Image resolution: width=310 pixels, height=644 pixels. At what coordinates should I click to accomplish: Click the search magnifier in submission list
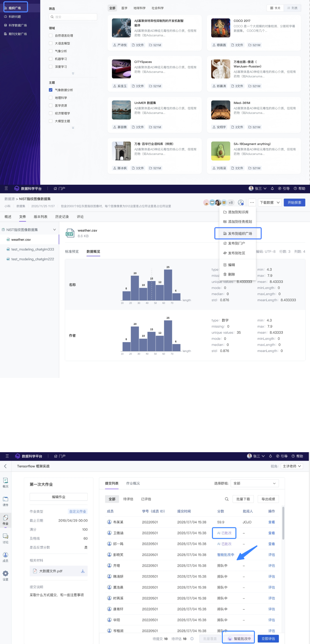click(227, 499)
